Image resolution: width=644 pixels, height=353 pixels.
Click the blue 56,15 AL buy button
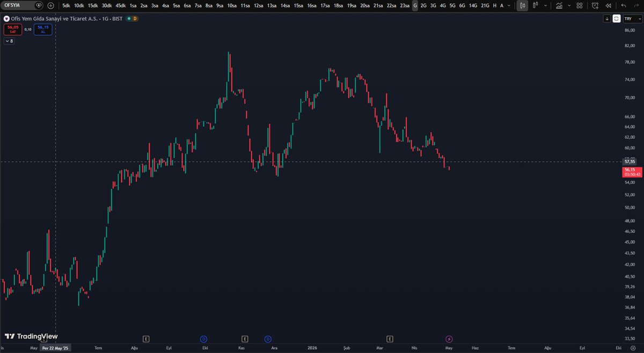(x=43, y=29)
